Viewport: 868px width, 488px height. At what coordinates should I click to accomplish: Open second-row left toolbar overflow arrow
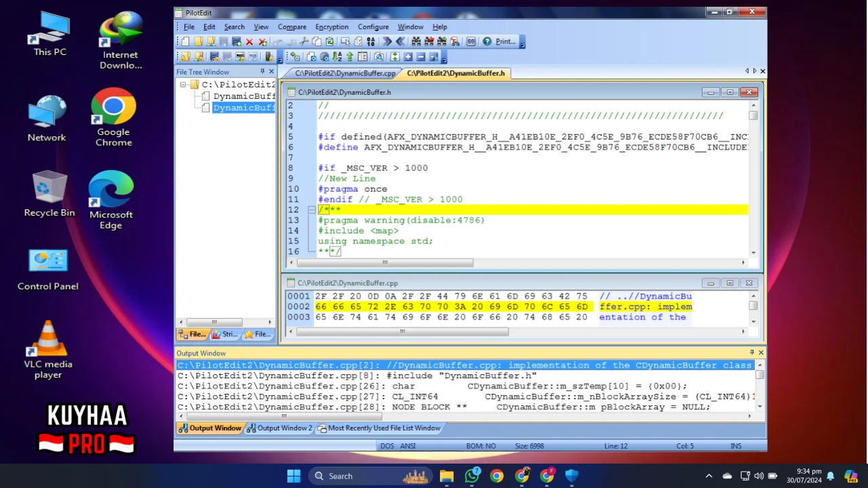tap(280, 58)
